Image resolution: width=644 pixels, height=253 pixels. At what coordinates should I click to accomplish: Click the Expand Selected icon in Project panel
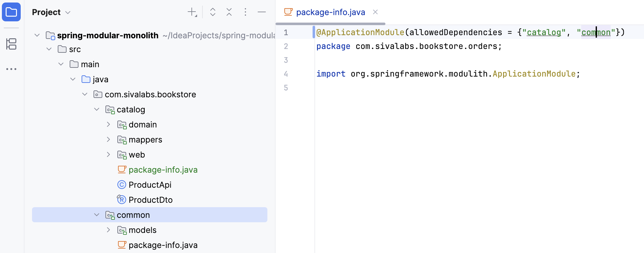pos(213,12)
